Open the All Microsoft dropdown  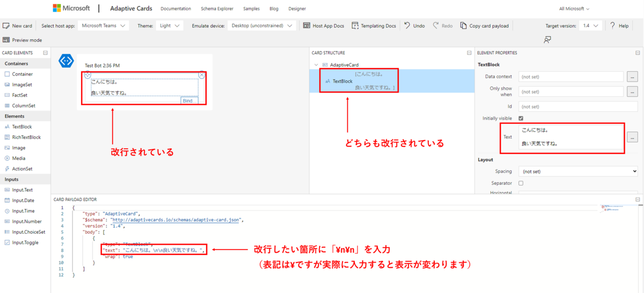574,9
